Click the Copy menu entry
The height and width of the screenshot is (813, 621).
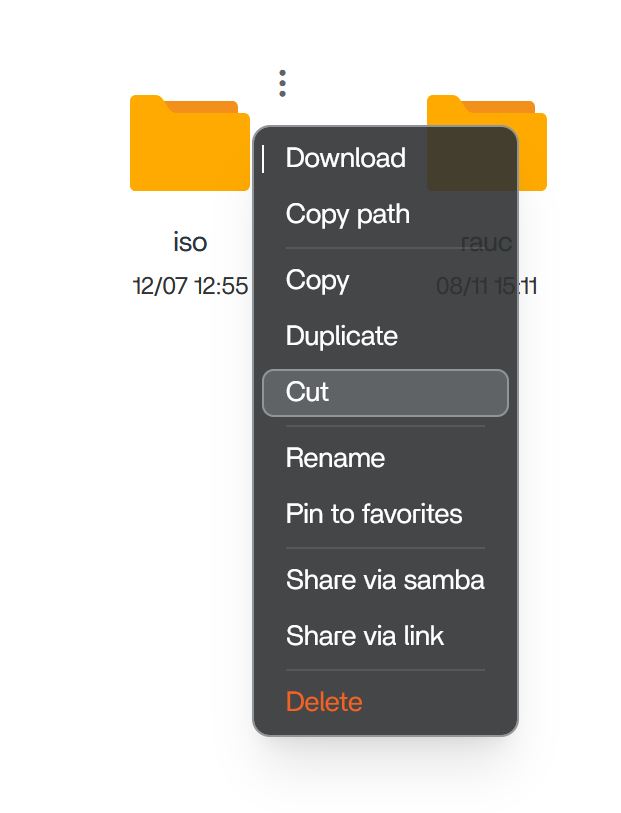(317, 280)
